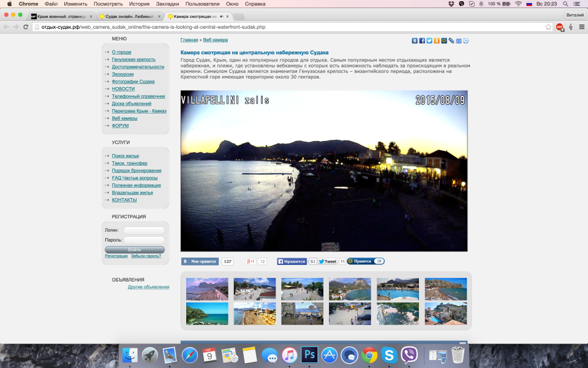This screenshot has height=368, width=588.
Task: Open the 'Генуэзская крепость' sidebar link
Action: (134, 59)
